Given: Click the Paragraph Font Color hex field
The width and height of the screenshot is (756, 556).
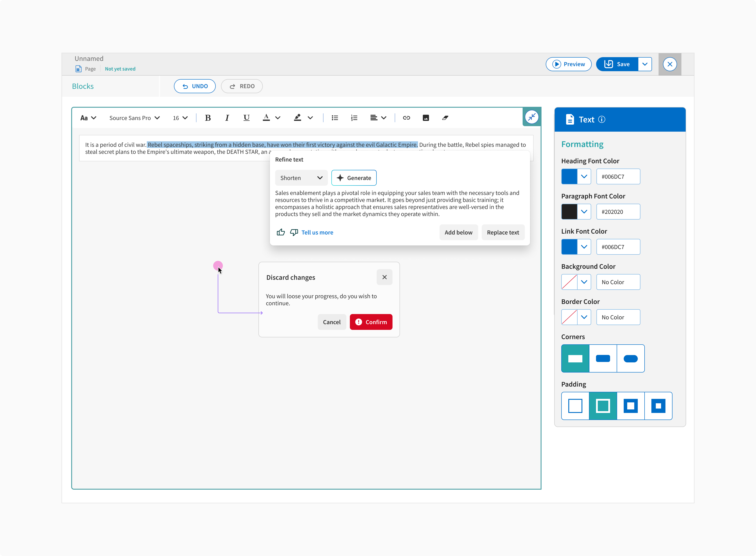Looking at the screenshot, I should click(618, 212).
